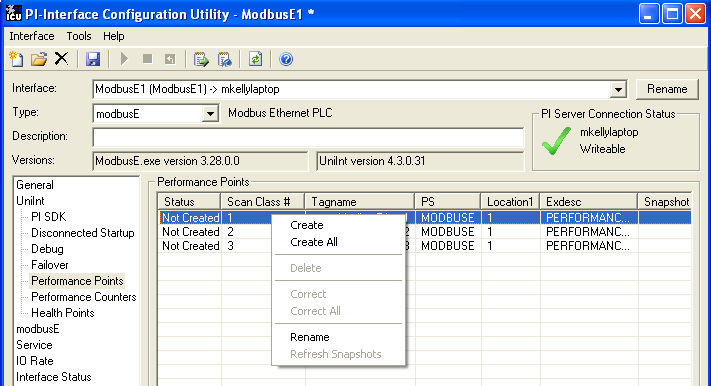The image size is (711, 386).
Task: Select IO Rate in the left tree
Action: (35, 361)
